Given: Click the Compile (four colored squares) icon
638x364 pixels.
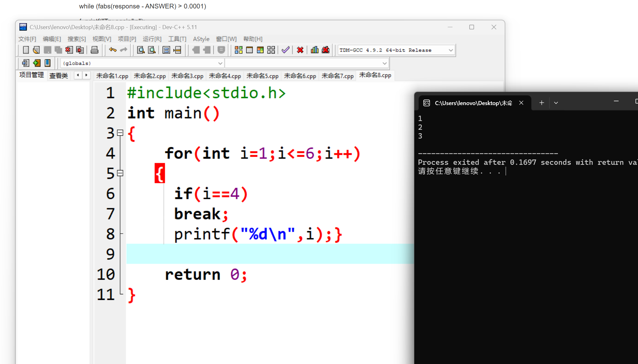Looking at the screenshot, I should (238, 50).
